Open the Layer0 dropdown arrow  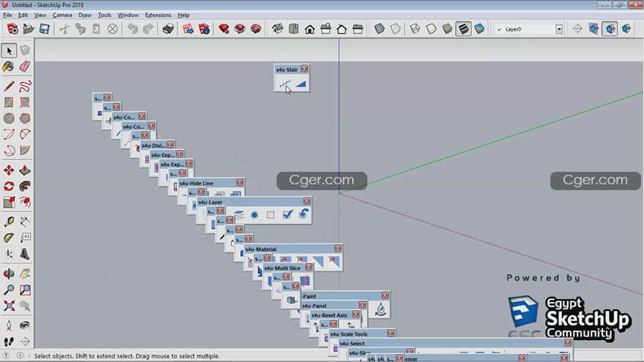(559, 29)
